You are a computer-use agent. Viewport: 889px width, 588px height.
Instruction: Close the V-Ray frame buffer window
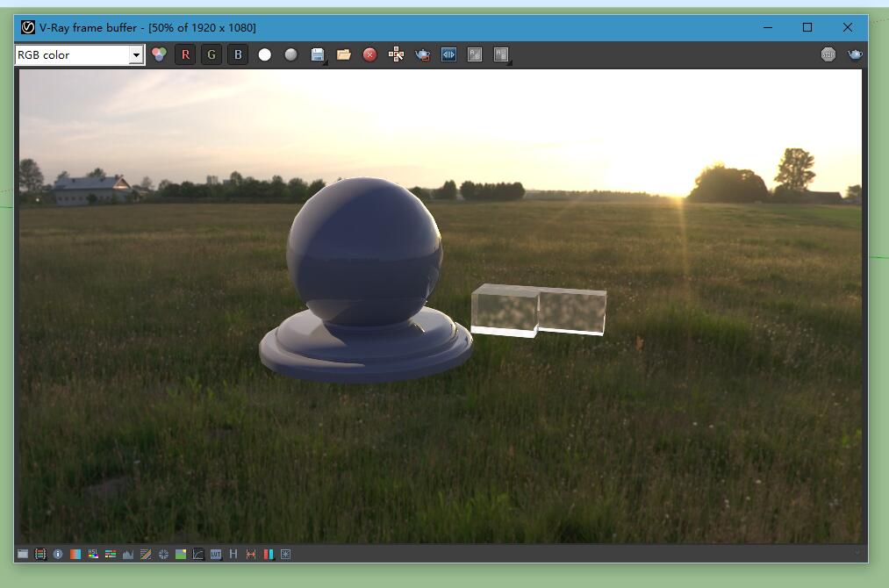tap(848, 27)
